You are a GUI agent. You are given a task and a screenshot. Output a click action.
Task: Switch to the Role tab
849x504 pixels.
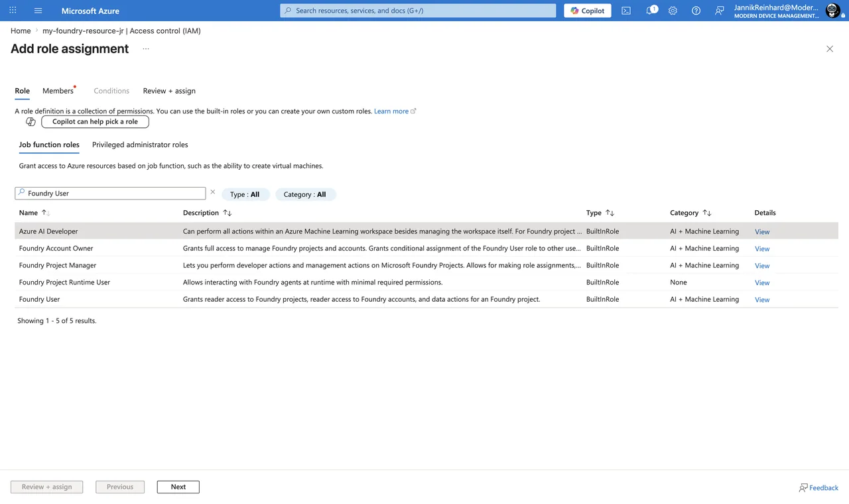point(23,91)
